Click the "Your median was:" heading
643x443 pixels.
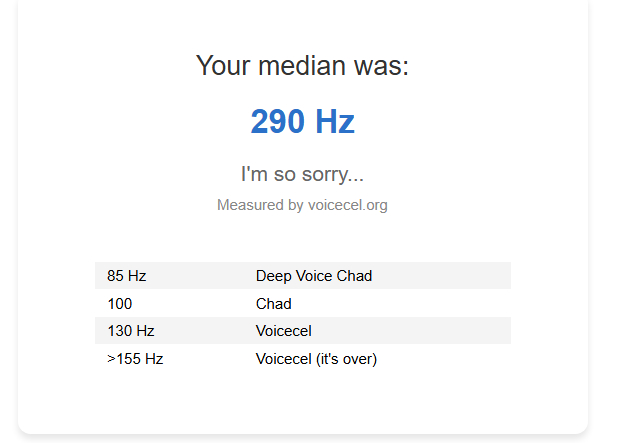[x=302, y=67]
